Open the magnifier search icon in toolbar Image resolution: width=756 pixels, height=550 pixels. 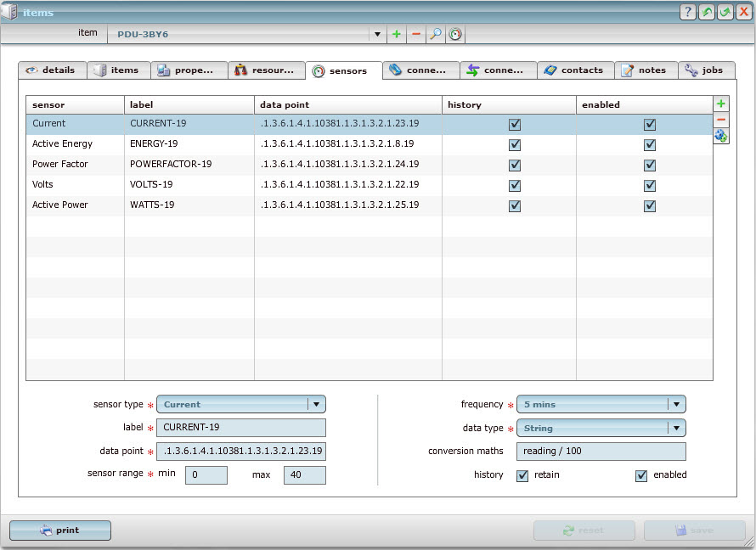click(435, 34)
